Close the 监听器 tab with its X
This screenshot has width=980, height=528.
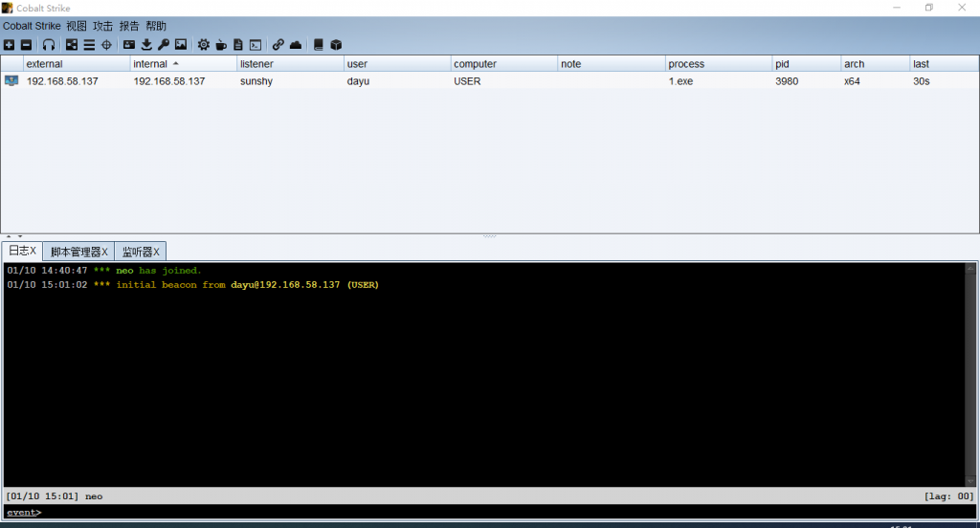[156, 252]
